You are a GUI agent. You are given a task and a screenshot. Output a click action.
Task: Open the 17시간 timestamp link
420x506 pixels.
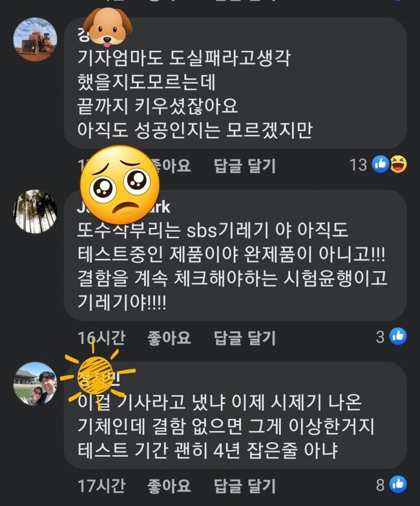(x=101, y=485)
